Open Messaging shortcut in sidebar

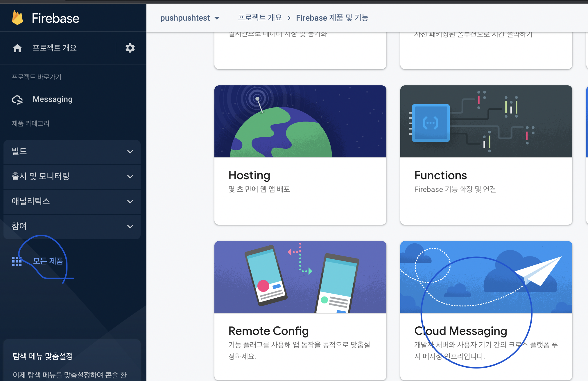53,99
